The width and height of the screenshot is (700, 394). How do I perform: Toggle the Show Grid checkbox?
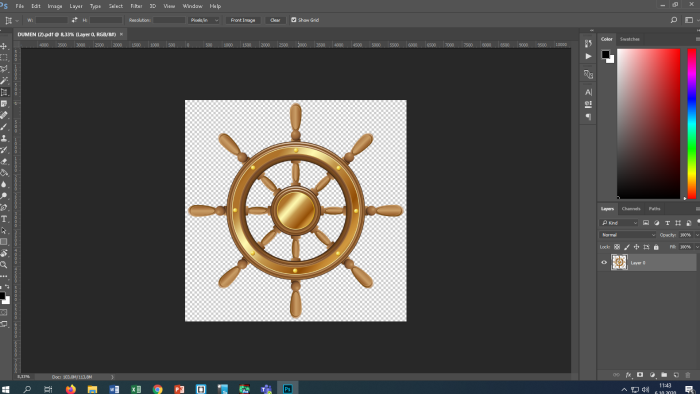click(x=293, y=20)
